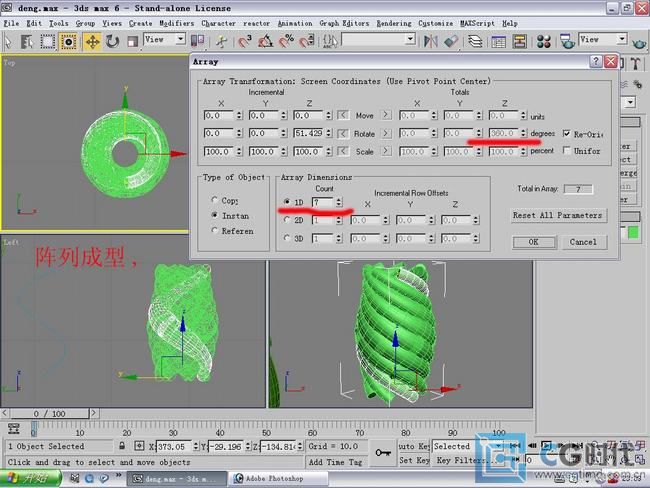Choose the Rectangular Selection Region tool

pyautogui.click(x=47, y=41)
